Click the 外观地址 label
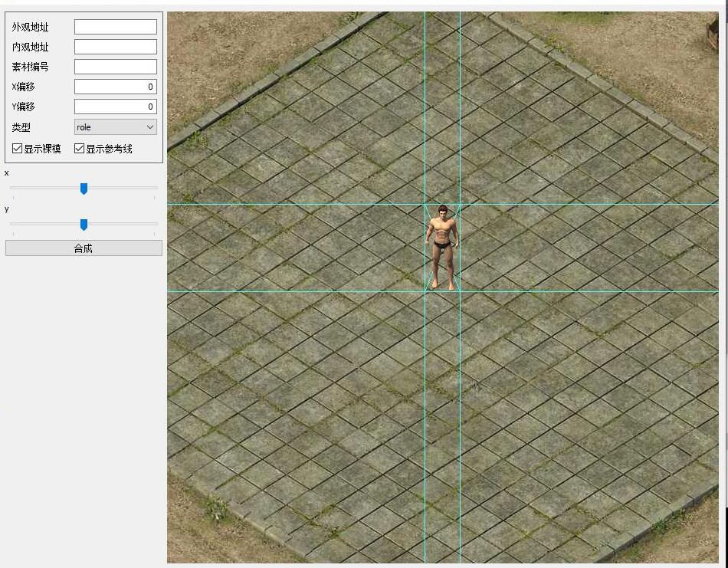The image size is (728, 568). [31, 28]
